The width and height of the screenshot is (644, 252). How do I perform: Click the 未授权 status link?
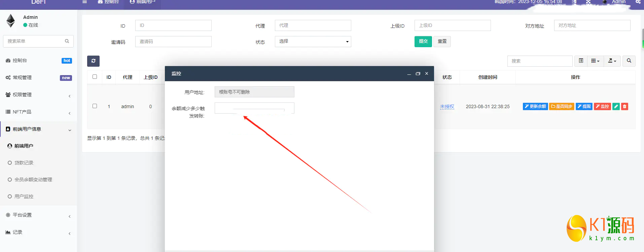447,106
